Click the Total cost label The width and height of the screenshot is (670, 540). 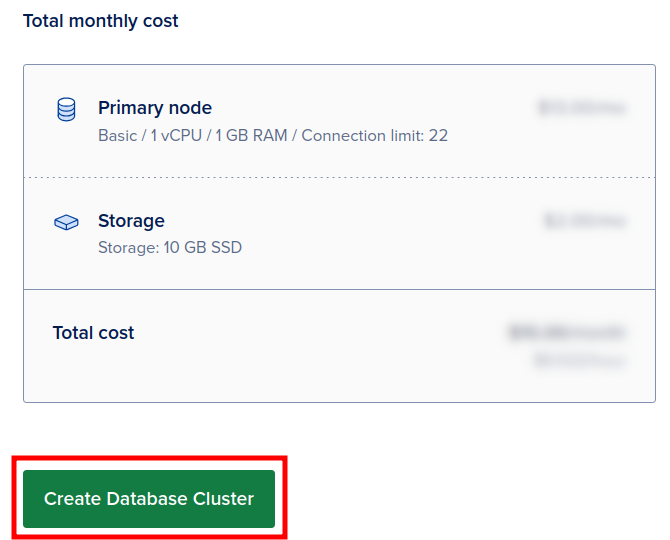click(93, 333)
